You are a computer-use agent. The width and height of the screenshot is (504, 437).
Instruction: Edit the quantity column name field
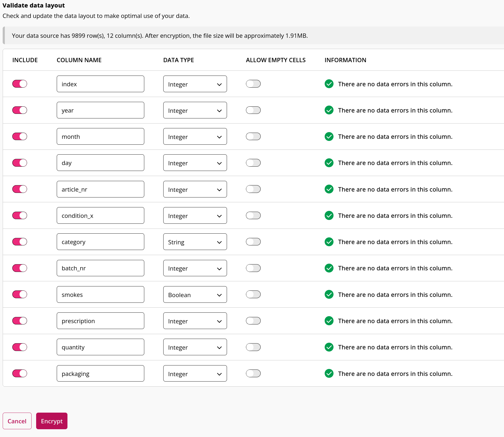click(100, 347)
